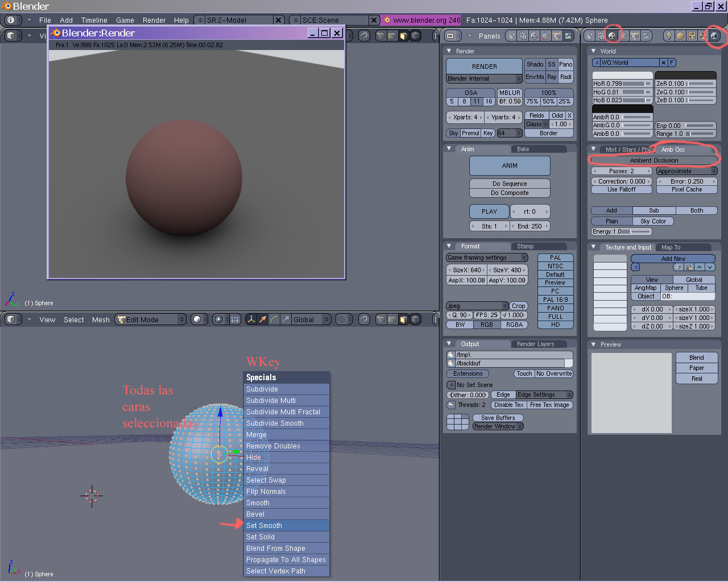Toggle the Use Falloff option

click(x=622, y=189)
